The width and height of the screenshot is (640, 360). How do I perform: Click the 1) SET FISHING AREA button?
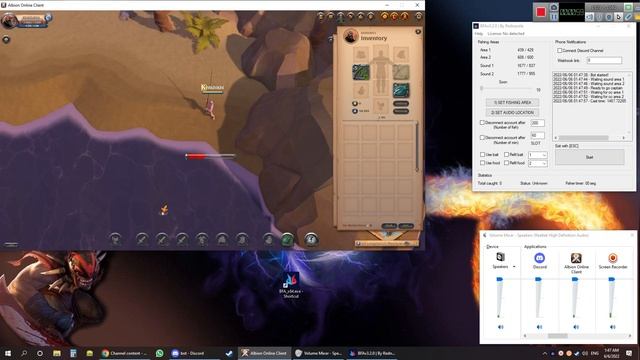(512, 102)
